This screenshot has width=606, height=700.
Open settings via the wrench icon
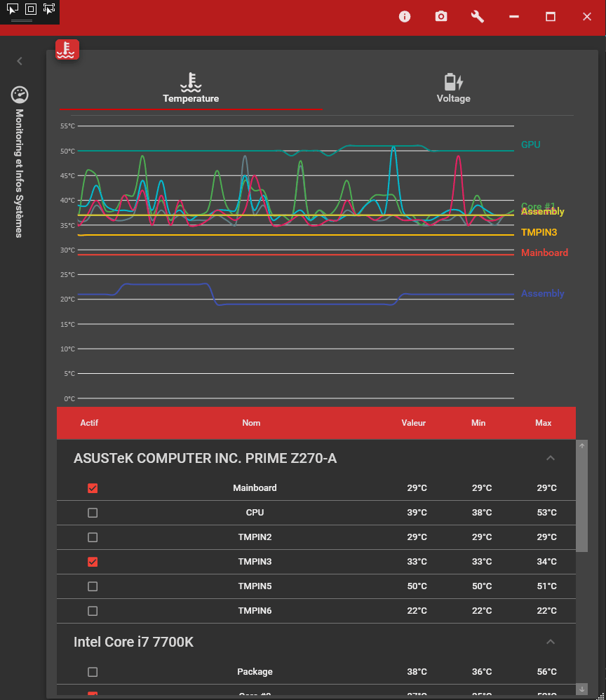[x=478, y=16]
